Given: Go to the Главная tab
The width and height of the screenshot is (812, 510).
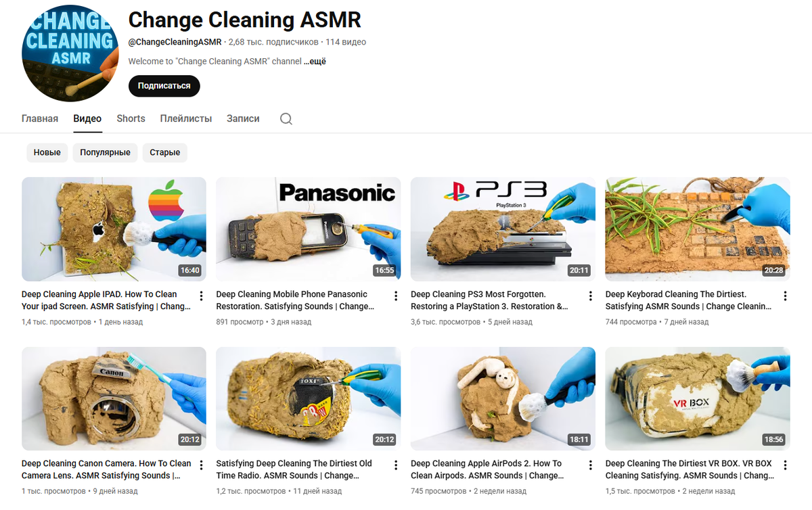Looking at the screenshot, I should tap(40, 118).
